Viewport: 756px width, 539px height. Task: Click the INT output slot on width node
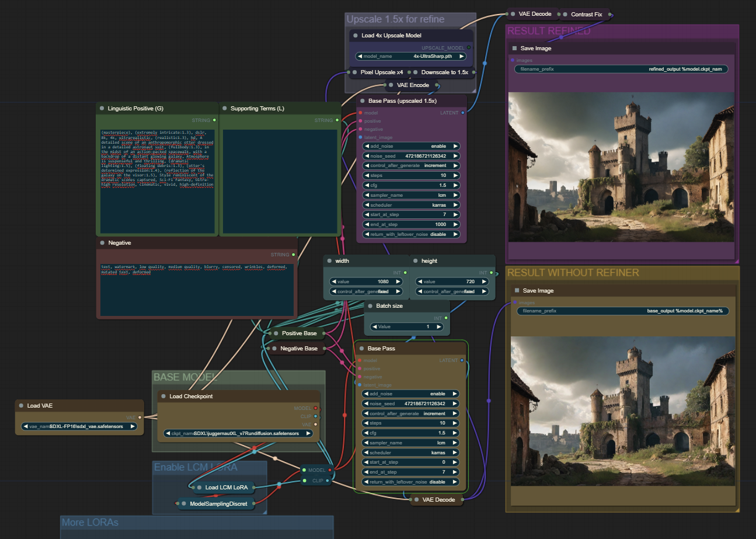(x=406, y=273)
